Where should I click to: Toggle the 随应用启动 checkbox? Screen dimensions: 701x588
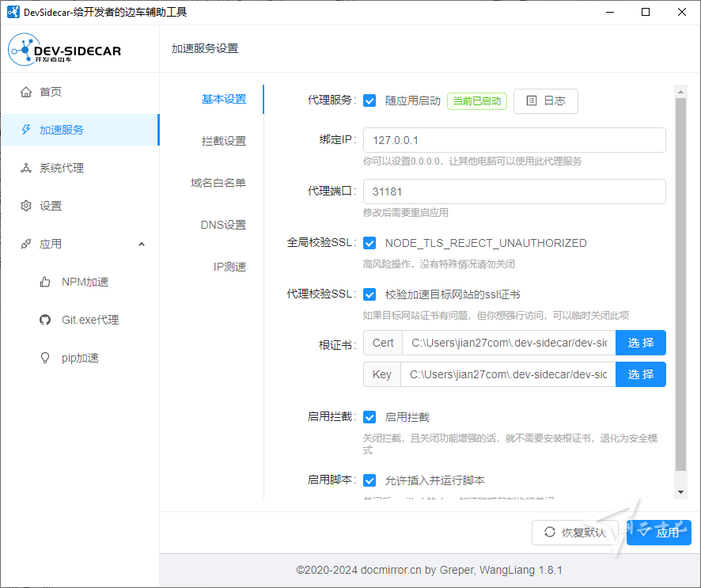click(369, 101)
